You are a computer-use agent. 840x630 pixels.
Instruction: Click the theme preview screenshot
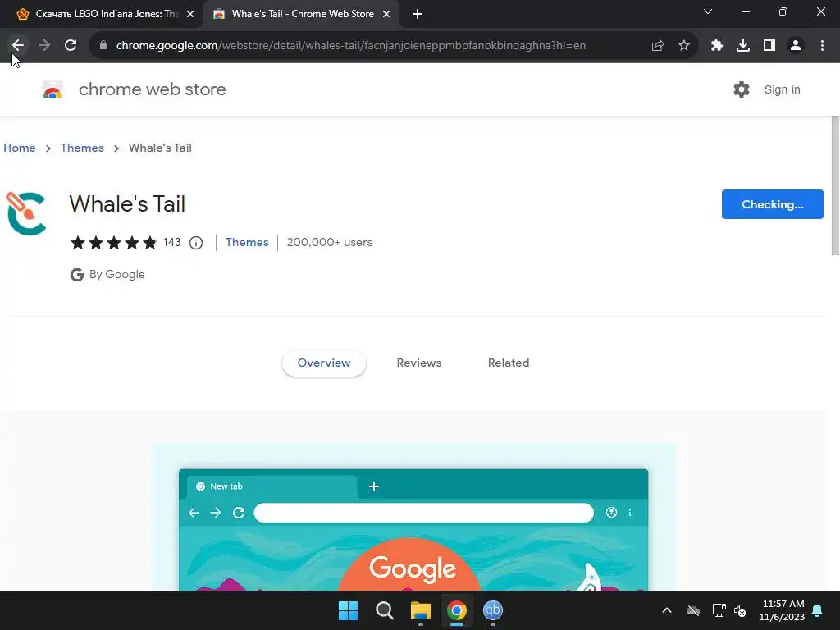(x=413, y=517)
